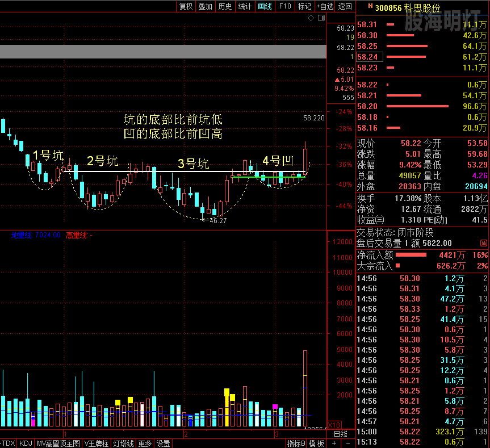490x448 pixels.
Task: Click the X10 volume scale box
Action: pos(334,425)
